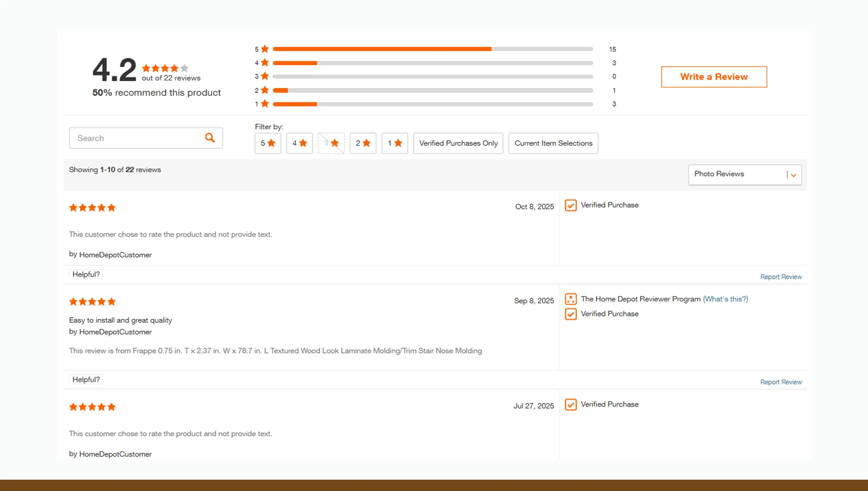Click the orange 4-star rating progress bar
The height and width of the screenshot is (491, 868).
[x=295, y=62]
